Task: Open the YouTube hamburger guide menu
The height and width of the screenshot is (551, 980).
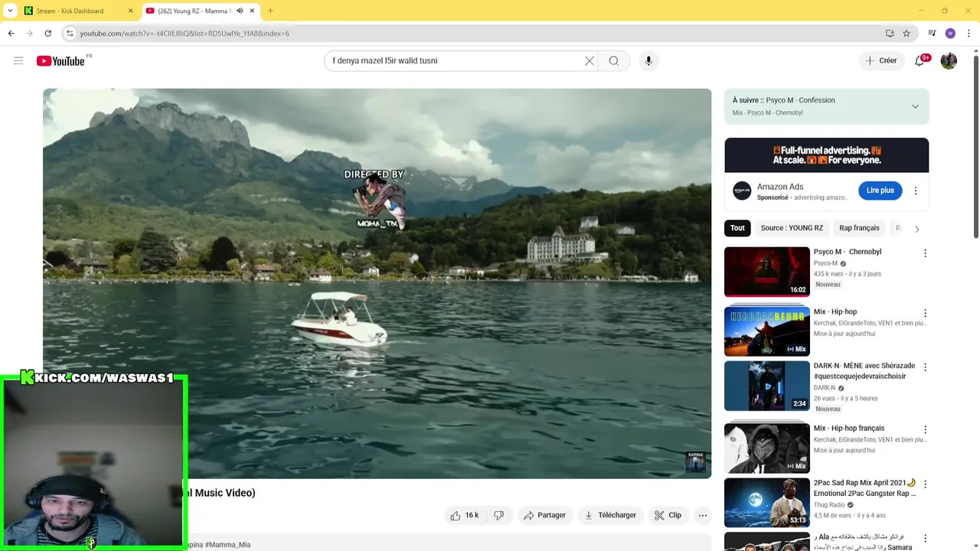Action: click(18, 60)
